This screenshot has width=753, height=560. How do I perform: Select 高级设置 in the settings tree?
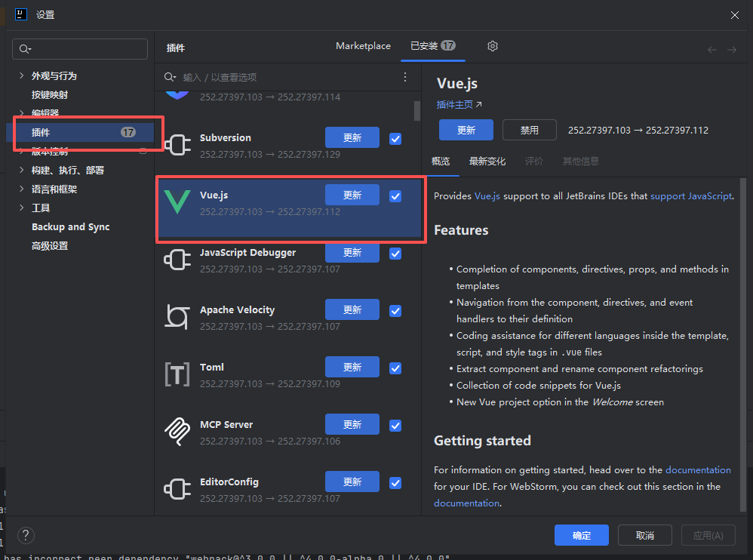[50, 246]
